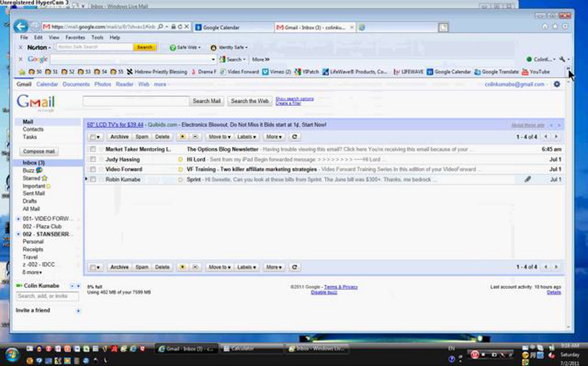Open Google Translate from favorites bar
The image size is (588, 366).
tap(497, 72)
